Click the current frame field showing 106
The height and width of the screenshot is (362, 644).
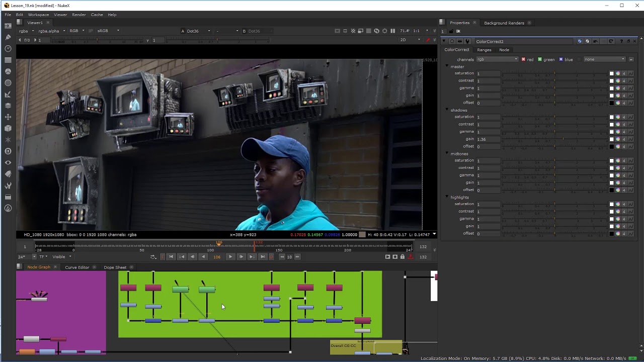pos(217,257)
